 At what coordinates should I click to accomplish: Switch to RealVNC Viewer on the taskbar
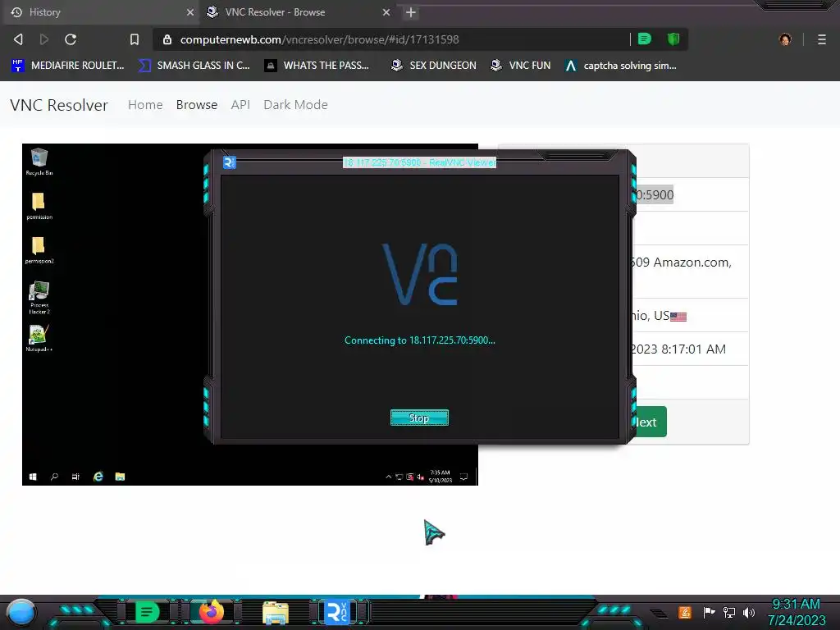(337, 612)
